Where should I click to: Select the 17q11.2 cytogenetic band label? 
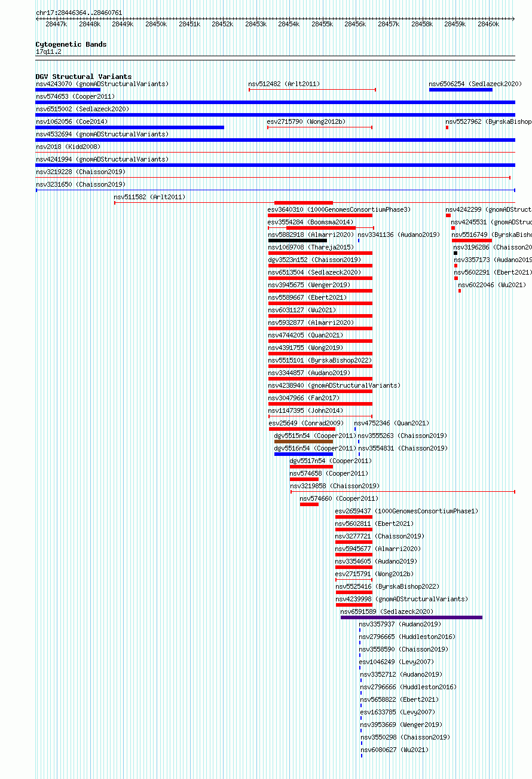coord(48,51)
